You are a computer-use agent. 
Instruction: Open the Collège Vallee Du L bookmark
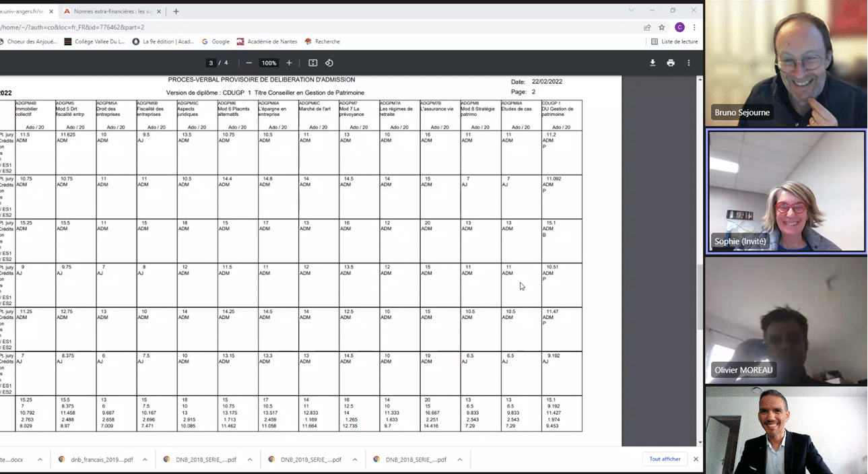(95, 41)
